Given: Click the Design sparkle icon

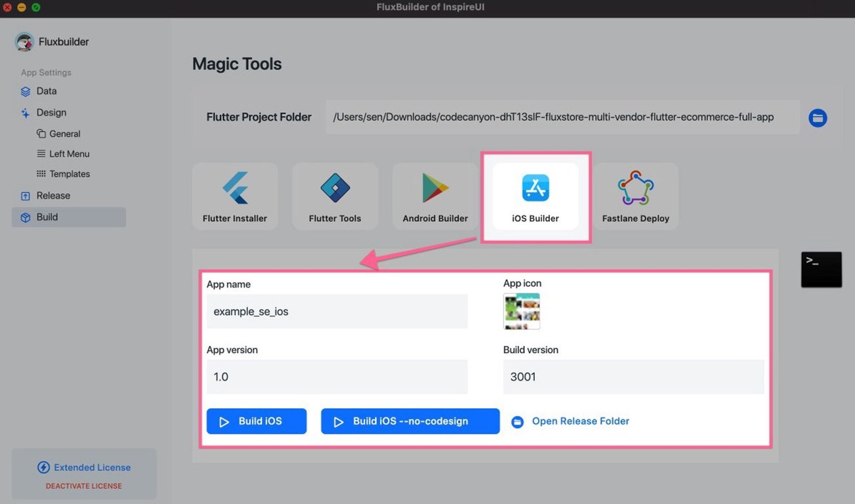Looking at the screenshot, I should coord(26,113).
